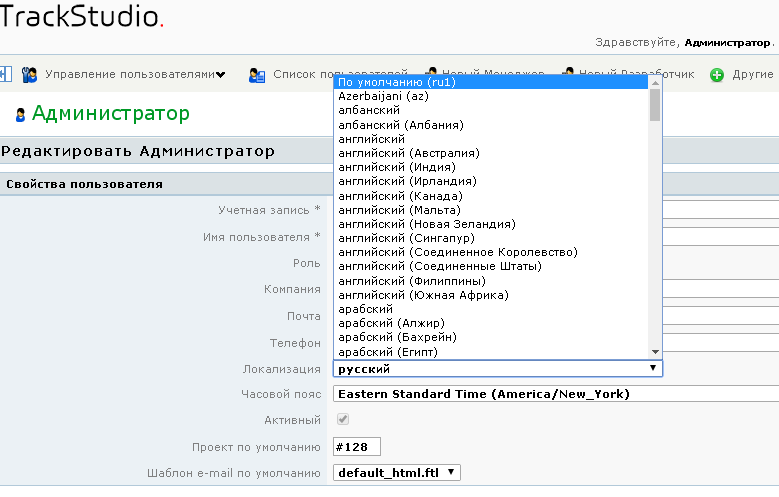Click the user management icon in toolbar
This screenshot has width=779, height=497.
[29, 75]
